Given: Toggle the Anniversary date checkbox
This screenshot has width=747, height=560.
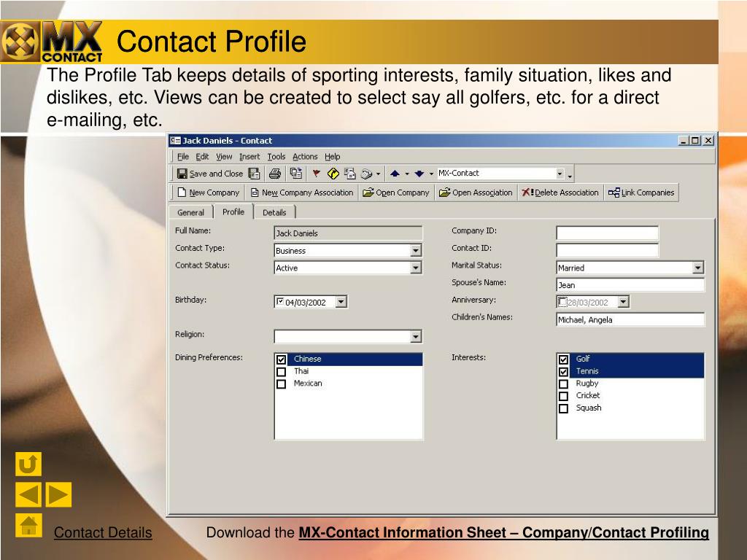Looking at the screenshot, I should [562, 301].
